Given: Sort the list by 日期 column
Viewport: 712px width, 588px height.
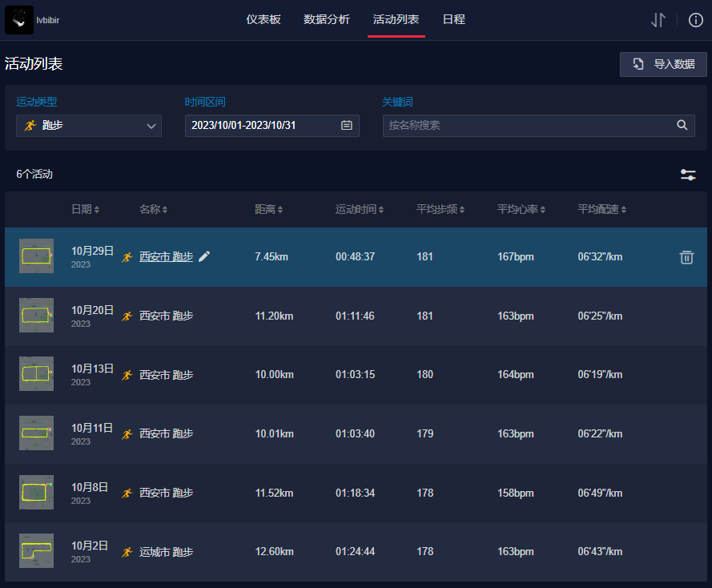Looking at the screenshot, I should tap(85, 210).
